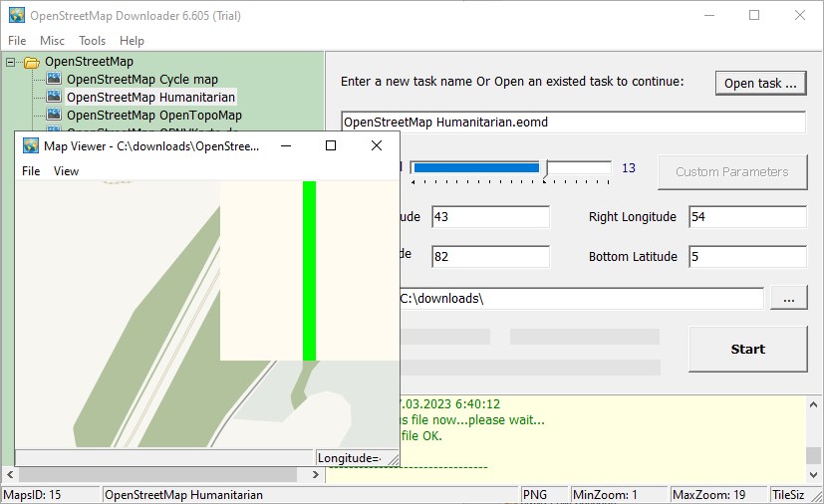Open the Map Viewer View menu
Image resolution: width=824 pixels, height=504 pixels.
66,170
